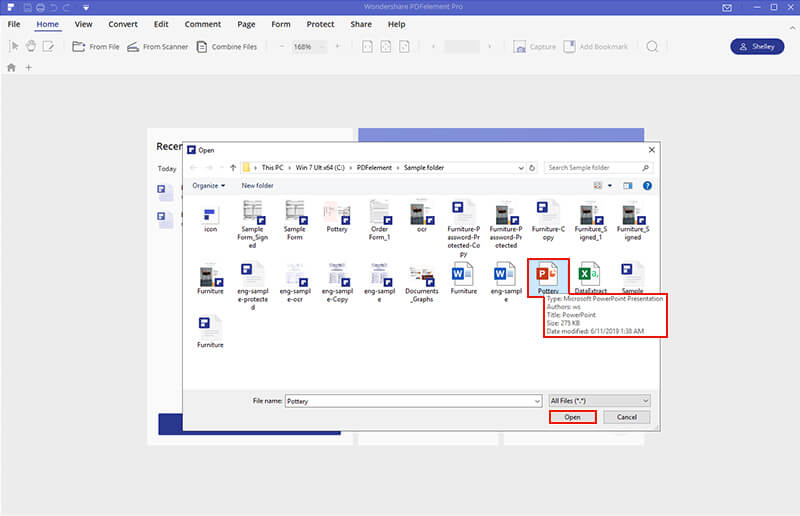
Task: Click the Back arrow in Open dialog
Action: [x=193, y=167]
